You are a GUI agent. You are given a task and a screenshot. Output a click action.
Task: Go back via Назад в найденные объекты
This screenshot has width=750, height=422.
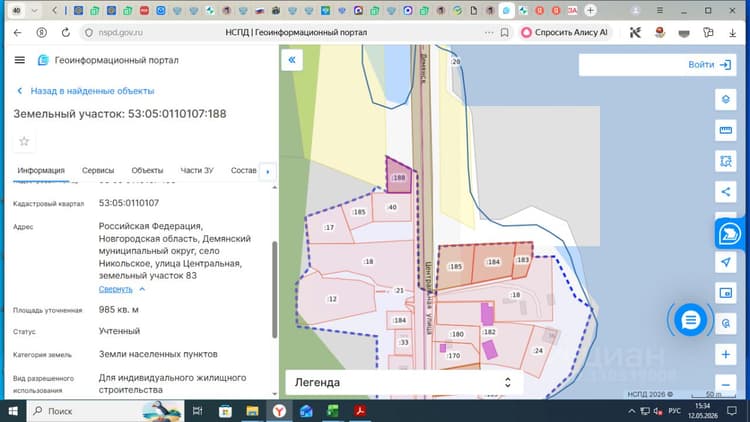point(86,91)
